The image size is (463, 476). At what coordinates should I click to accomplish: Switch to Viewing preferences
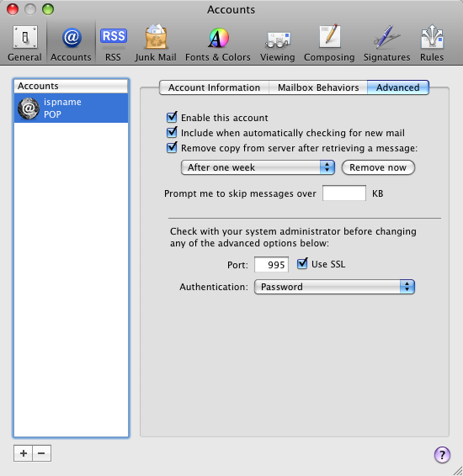[277, 44]
